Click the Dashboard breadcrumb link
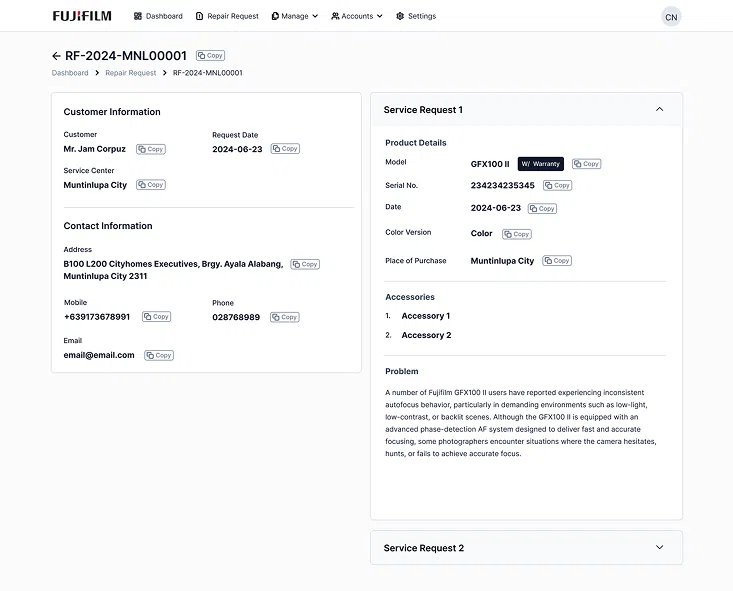 (70, 73)
